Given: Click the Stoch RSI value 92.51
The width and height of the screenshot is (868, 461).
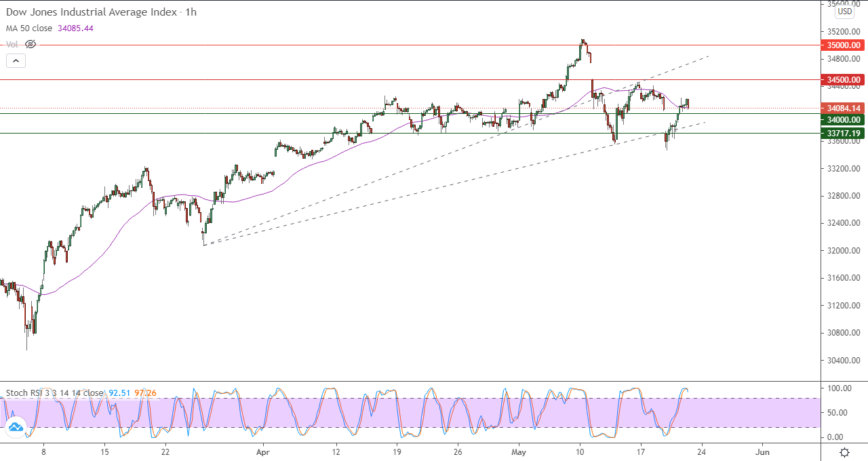Looking at the screenshot, I should [x=119, y=393].
